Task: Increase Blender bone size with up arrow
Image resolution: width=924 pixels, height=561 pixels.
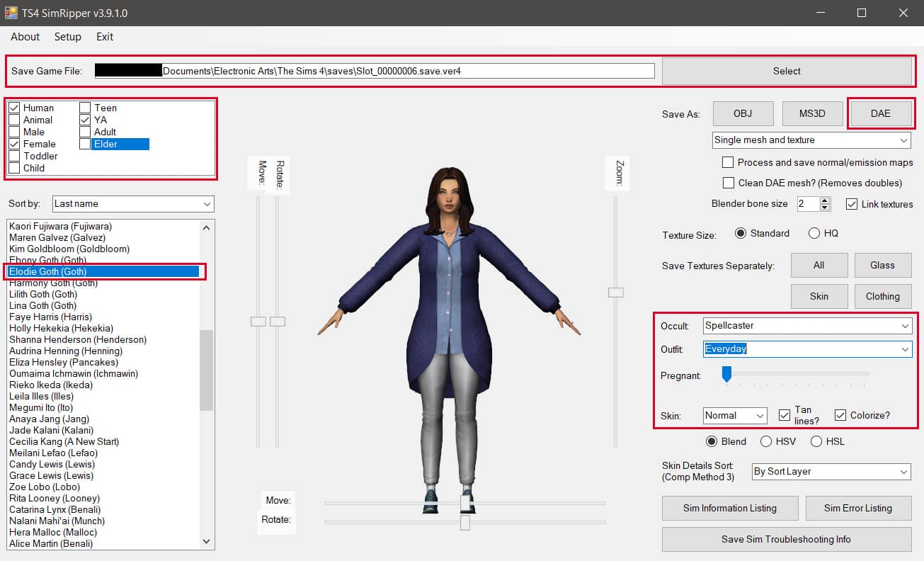Action: (825, 200)
